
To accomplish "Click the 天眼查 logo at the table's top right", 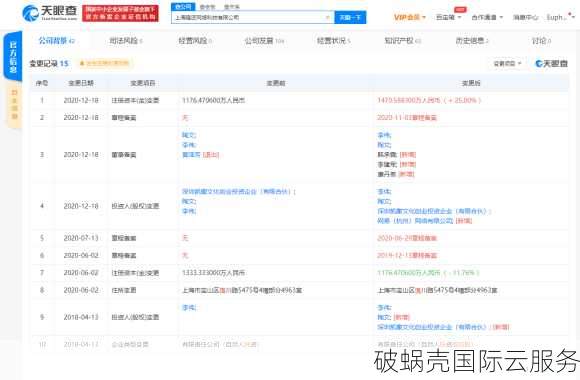I will 552,64.
